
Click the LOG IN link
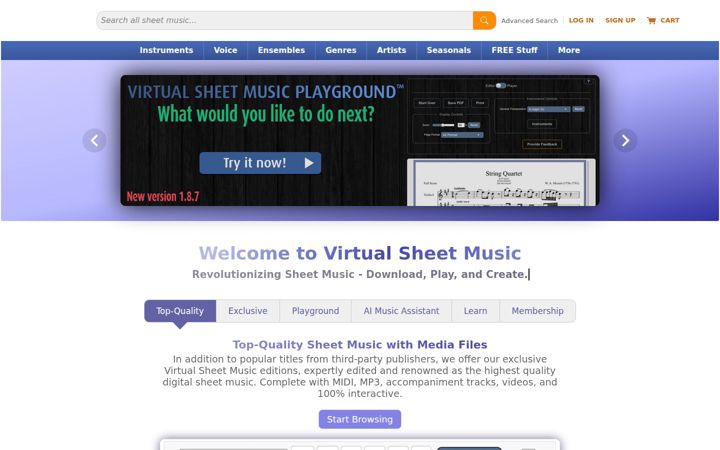point(581,20)
